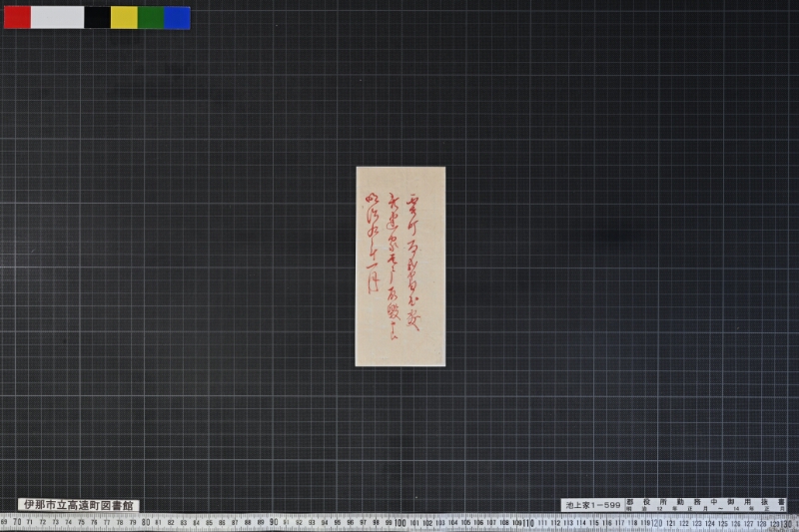Click the green swatch on the color chart
The image size is (799, 532).
click(x=151, y=17)
